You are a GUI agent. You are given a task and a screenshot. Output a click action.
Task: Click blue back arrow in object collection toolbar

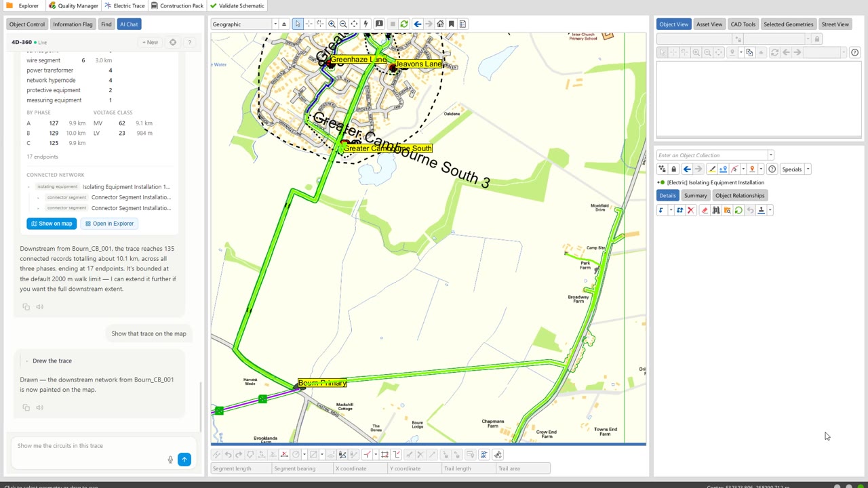[687, 169]
